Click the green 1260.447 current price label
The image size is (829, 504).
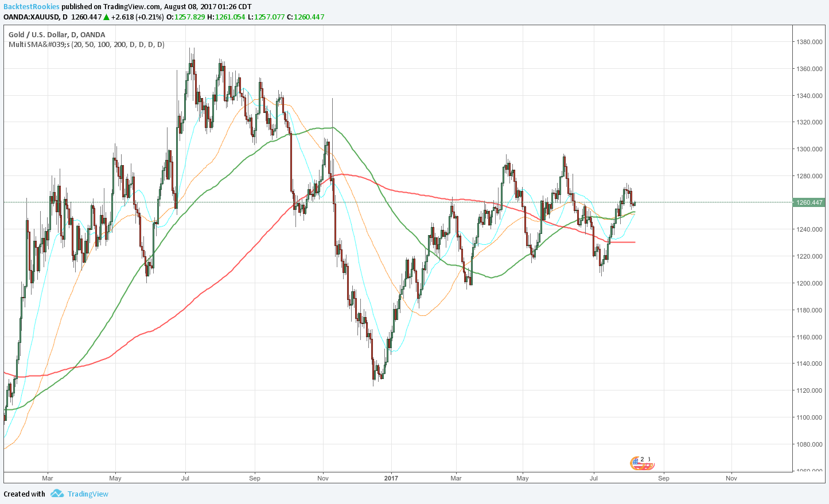[809, 202]
